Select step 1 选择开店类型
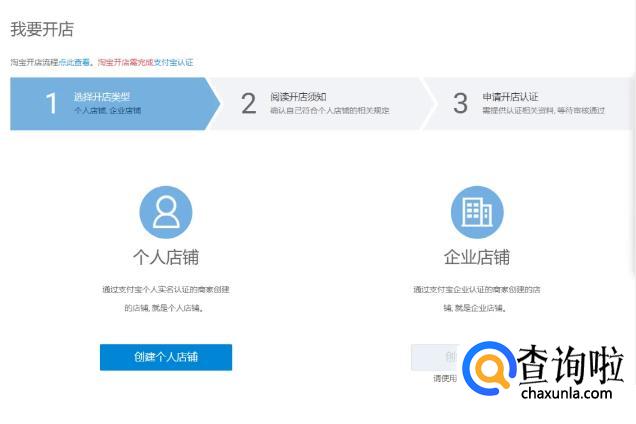Screen dimensions: 636x424 (115, 104)
